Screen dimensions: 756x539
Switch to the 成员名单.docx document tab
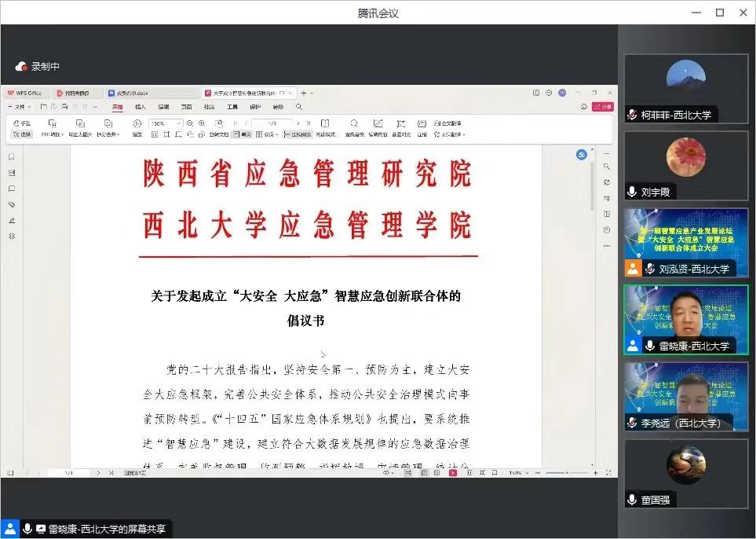click(x=126, y=93)
